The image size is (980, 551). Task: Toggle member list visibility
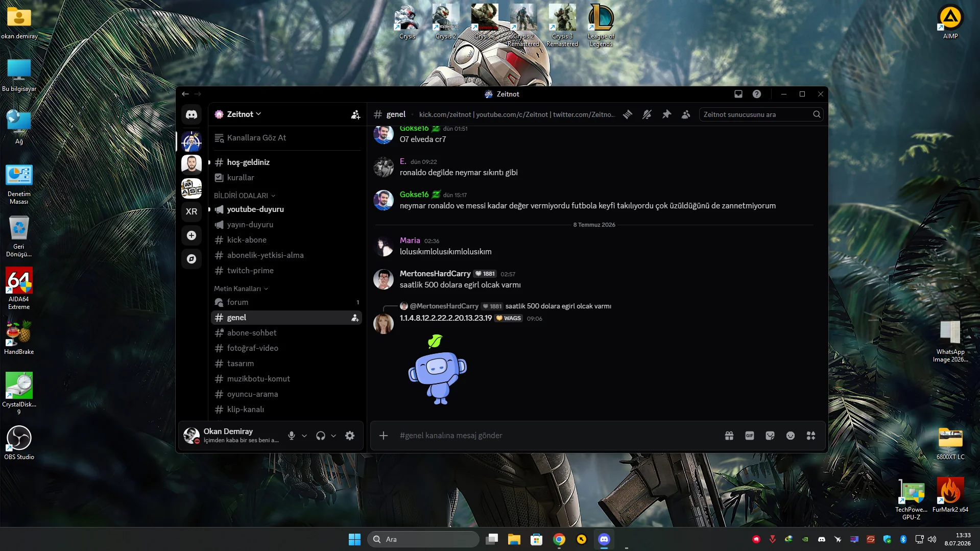pos(686,114)
